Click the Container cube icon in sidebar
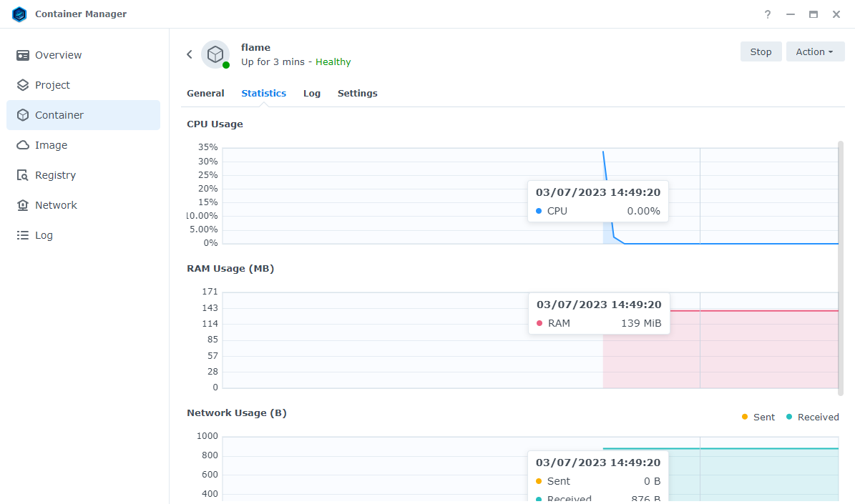The image size is (855, 504). click(x=22, y=115)
